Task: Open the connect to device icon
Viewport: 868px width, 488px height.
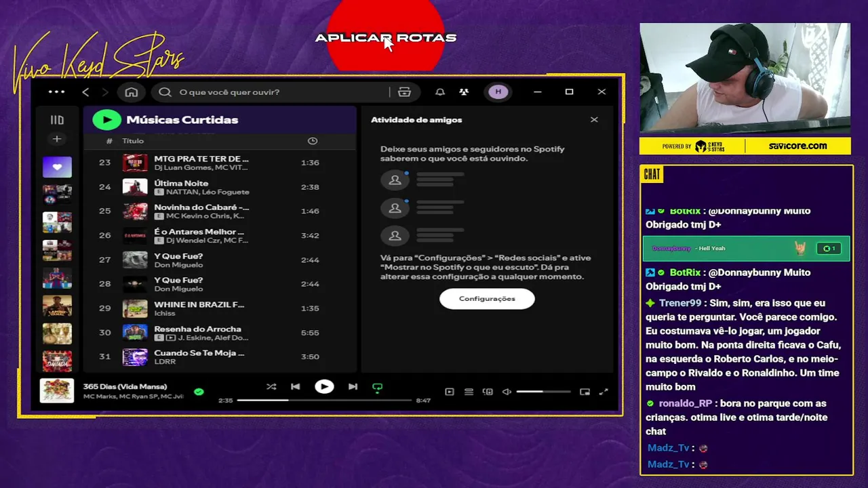Action: [x=488, y=392]
